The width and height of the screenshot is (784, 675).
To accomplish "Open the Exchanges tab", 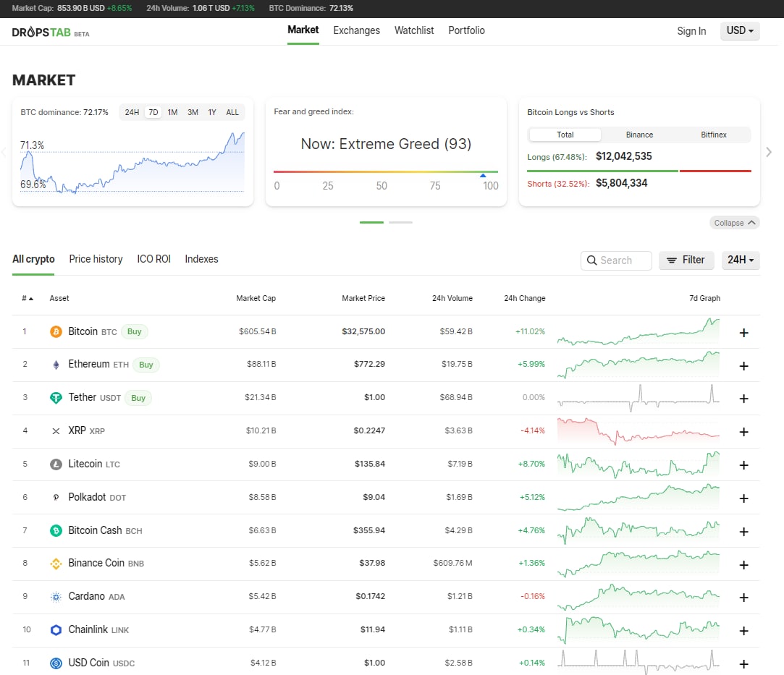I will (x=356, y=30).
